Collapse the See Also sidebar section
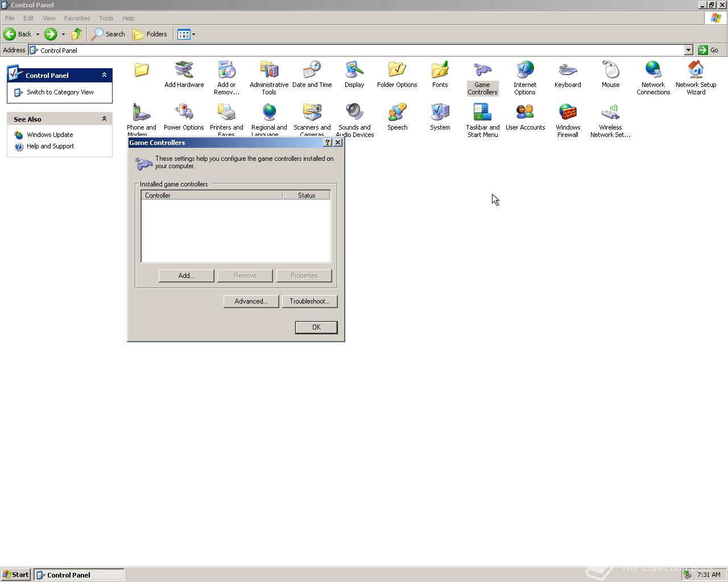Image resolution: width=728 pixels, height=582 pixels. [x=104, y=119]
